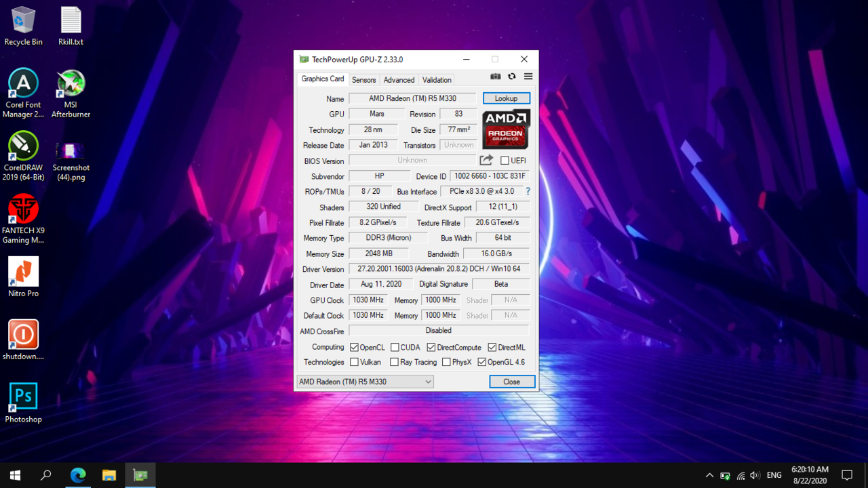This screenshot has width=868, height=488.
Task: Switch to the Sensors tab
Action: (363, 80)
